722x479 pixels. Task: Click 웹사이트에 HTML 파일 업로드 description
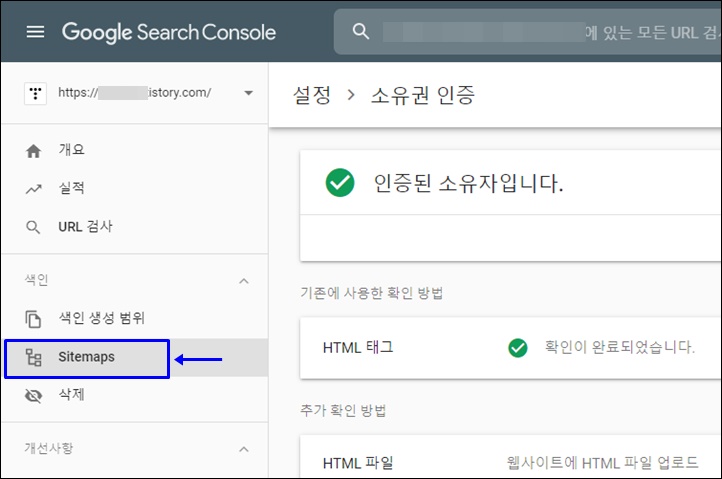602,462
